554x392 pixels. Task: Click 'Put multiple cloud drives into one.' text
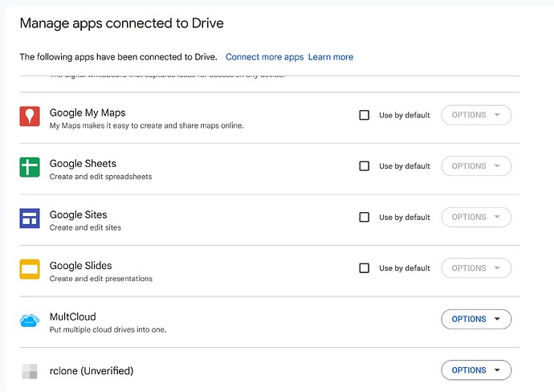coord(108,329)
